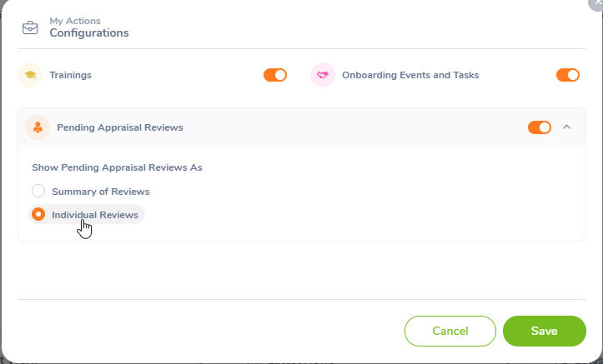The width and height of the screenshot is (603, 364).
Task: Click the My Actions breadcrumb text
Action: [73, 21]
